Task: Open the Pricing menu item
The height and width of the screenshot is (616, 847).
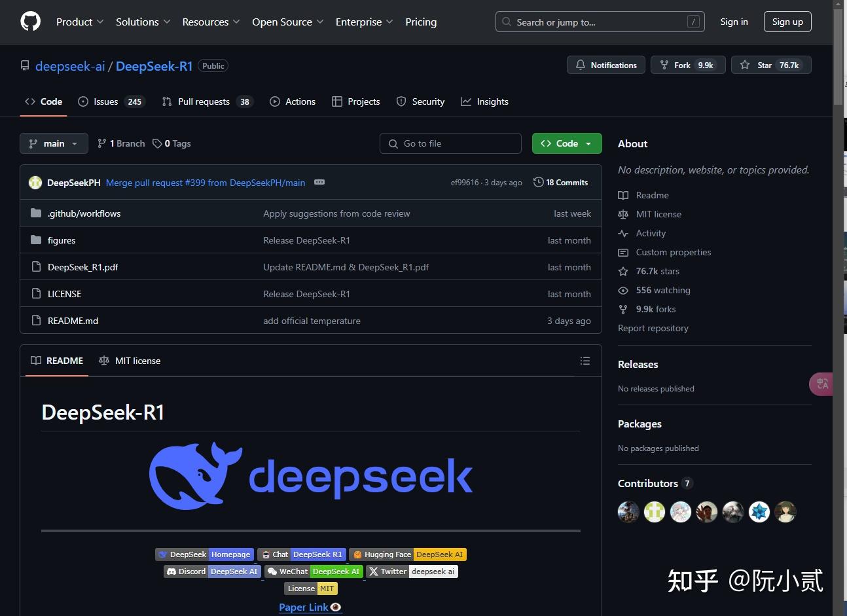Action: [x=421, y=22]
